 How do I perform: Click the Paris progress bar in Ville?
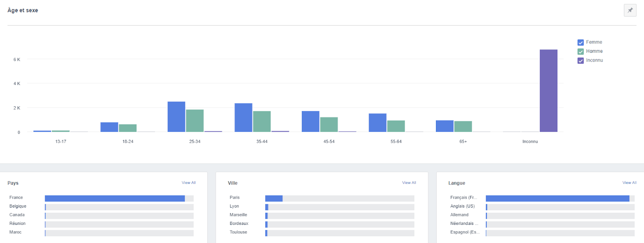340,198
